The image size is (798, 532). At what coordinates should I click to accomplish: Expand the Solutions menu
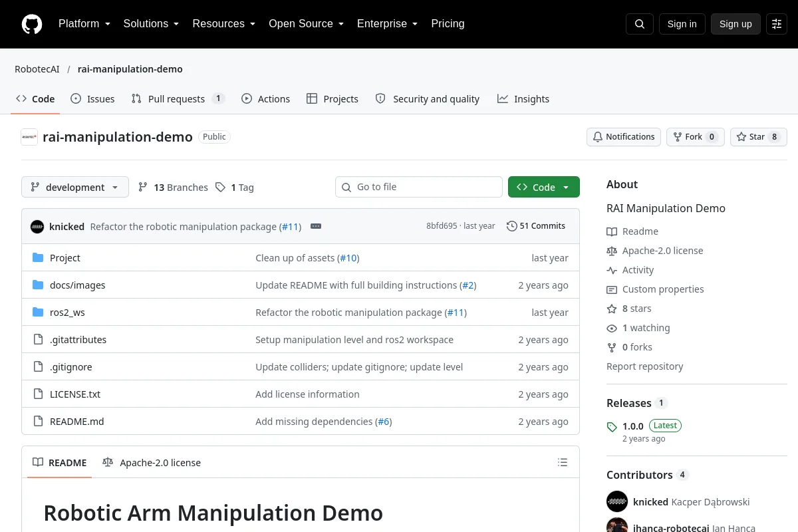(x=151, y=24)
